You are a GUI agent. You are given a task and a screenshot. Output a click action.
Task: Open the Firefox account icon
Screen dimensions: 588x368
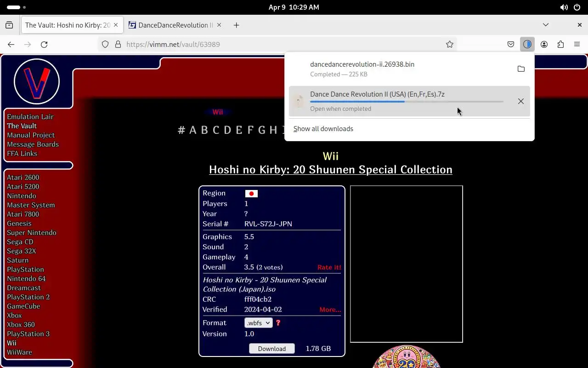pos(544,45)
